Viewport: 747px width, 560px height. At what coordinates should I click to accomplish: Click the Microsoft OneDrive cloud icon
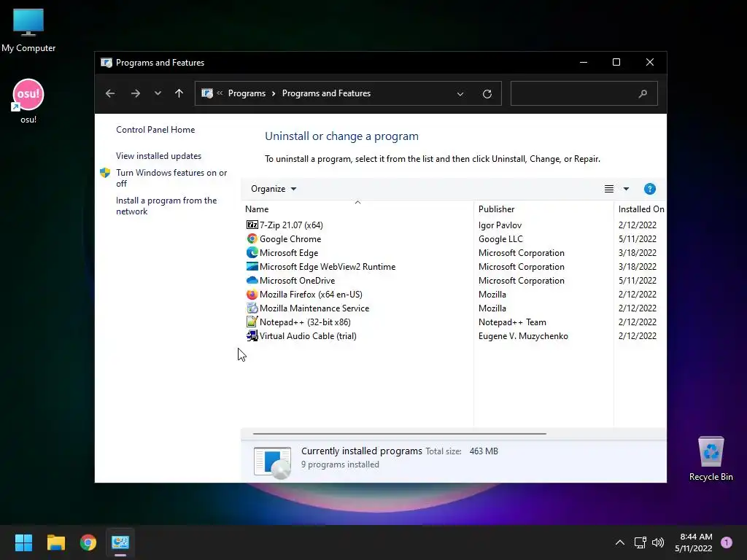pos(252,280)
